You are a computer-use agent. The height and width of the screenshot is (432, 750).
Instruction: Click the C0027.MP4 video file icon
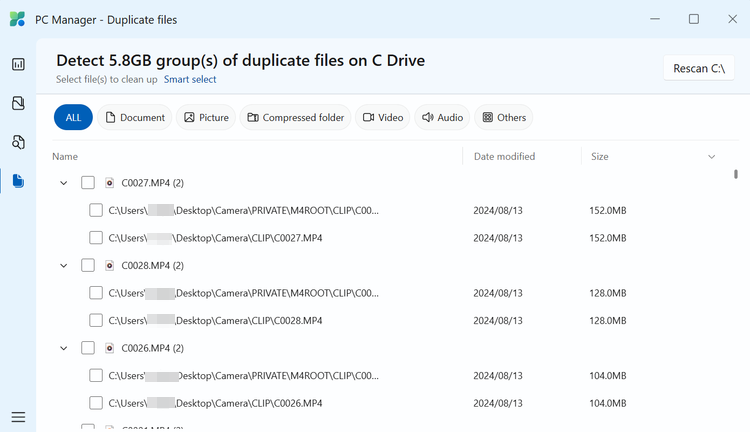(x=110, y=183)
